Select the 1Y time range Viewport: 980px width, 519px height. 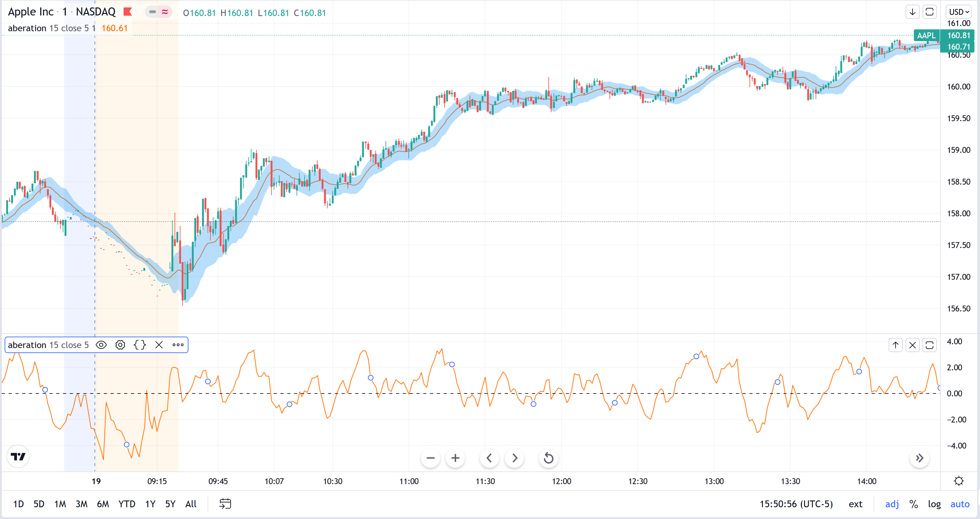coord(150,504)
